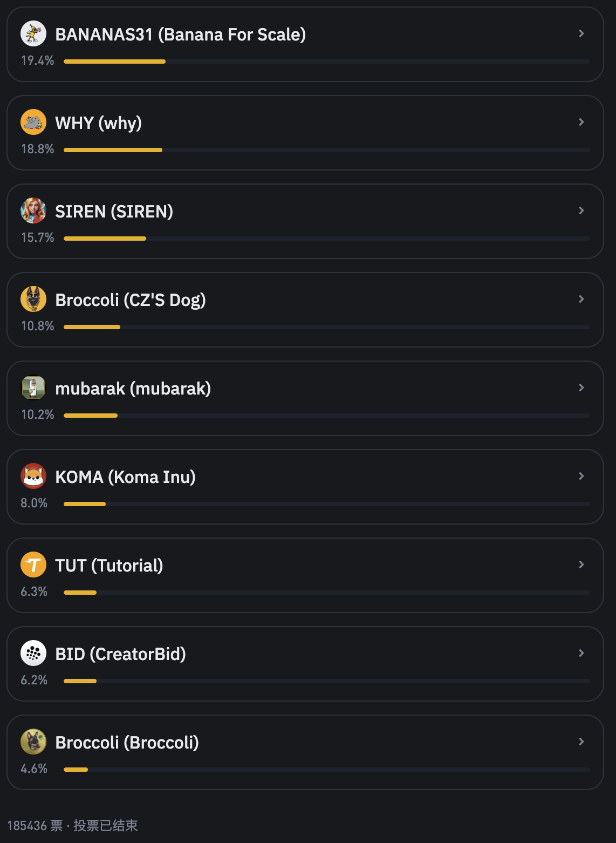Click the BANANAS31 19.4% vote progress bar

(x=326, y=62)
